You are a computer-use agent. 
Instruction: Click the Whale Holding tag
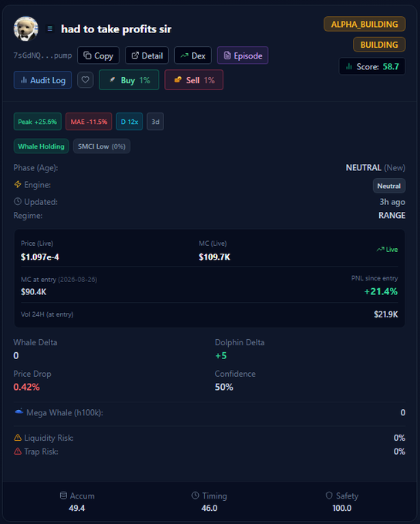pos(41,146)
